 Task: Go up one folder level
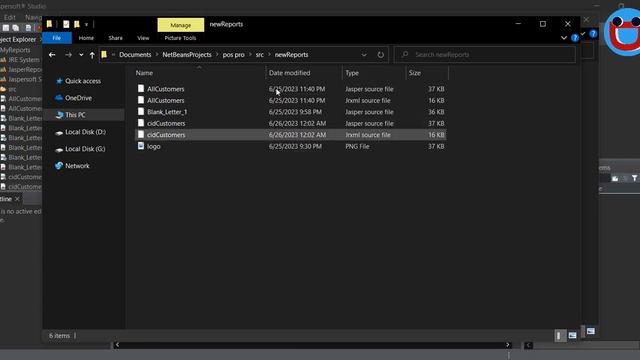(92, 55)
